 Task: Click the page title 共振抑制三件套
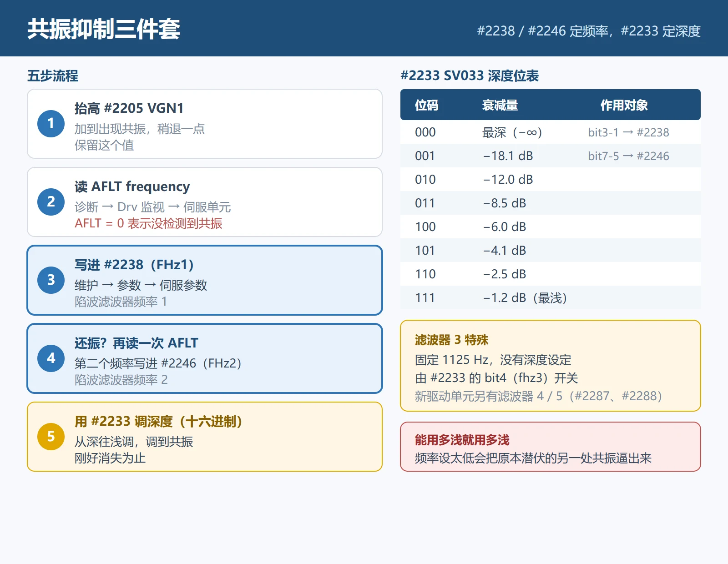coord(104,29)
